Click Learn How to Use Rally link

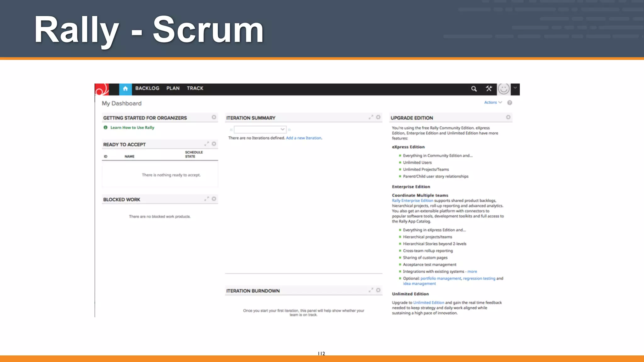pos(132,128)
